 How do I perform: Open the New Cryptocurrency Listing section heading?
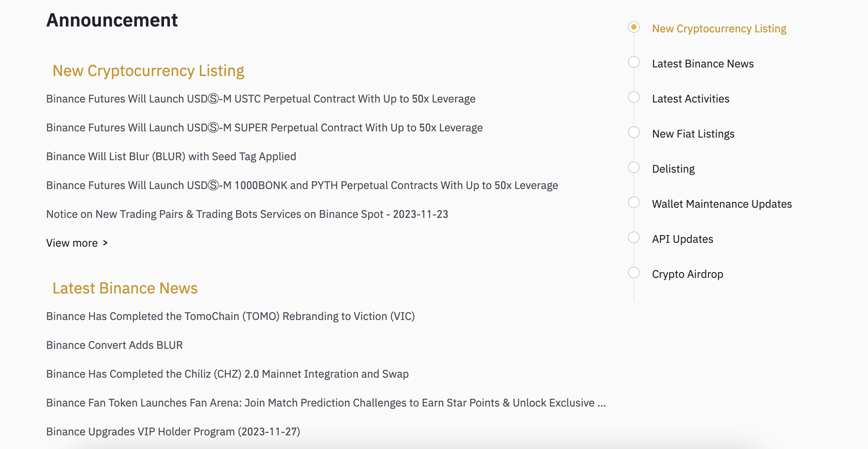point(149,71)
